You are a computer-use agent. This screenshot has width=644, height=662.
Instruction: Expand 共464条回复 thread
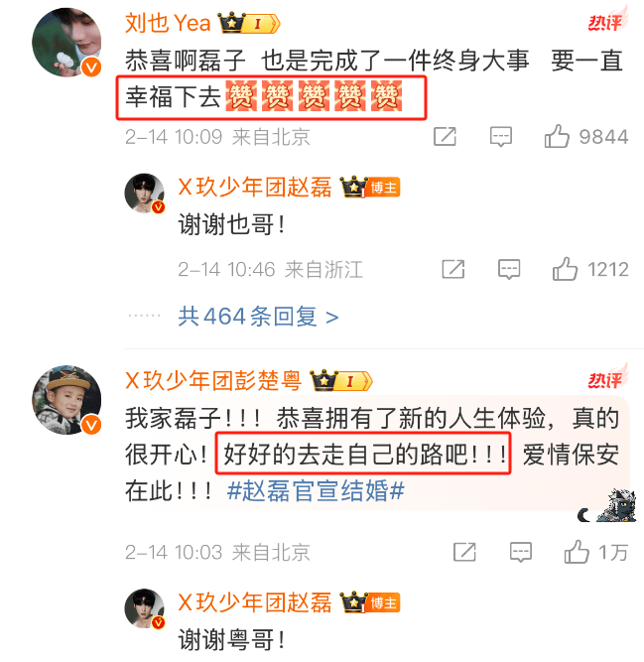(258, 317)
